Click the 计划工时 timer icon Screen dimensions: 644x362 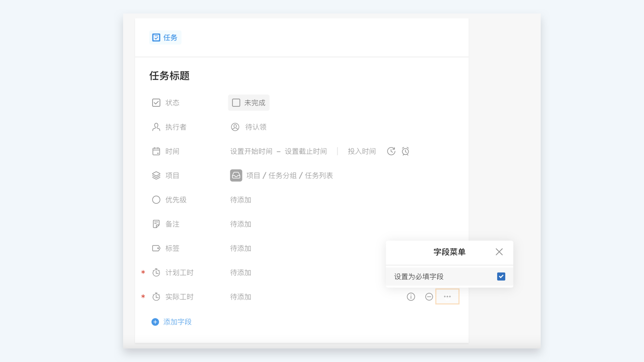pyautogui.click(x=156, y=273)
